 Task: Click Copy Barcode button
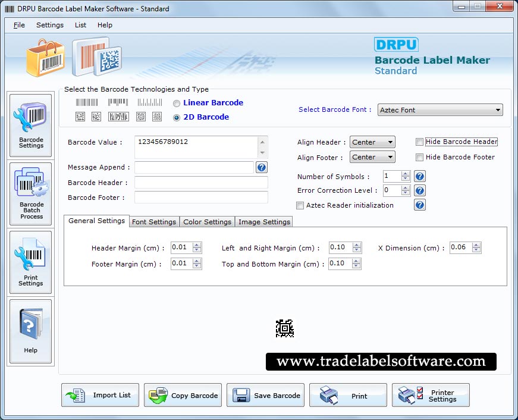tap(183, 395)
